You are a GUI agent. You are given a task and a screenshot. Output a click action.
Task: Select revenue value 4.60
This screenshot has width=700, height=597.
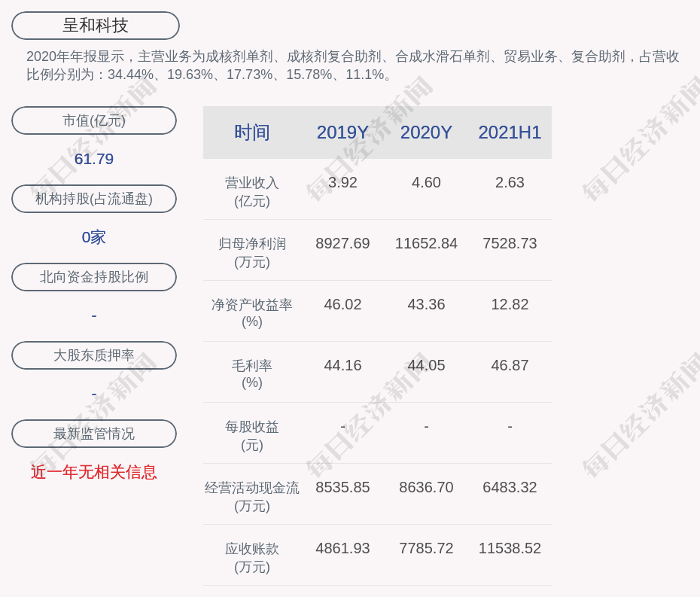(x=426, y=183)
